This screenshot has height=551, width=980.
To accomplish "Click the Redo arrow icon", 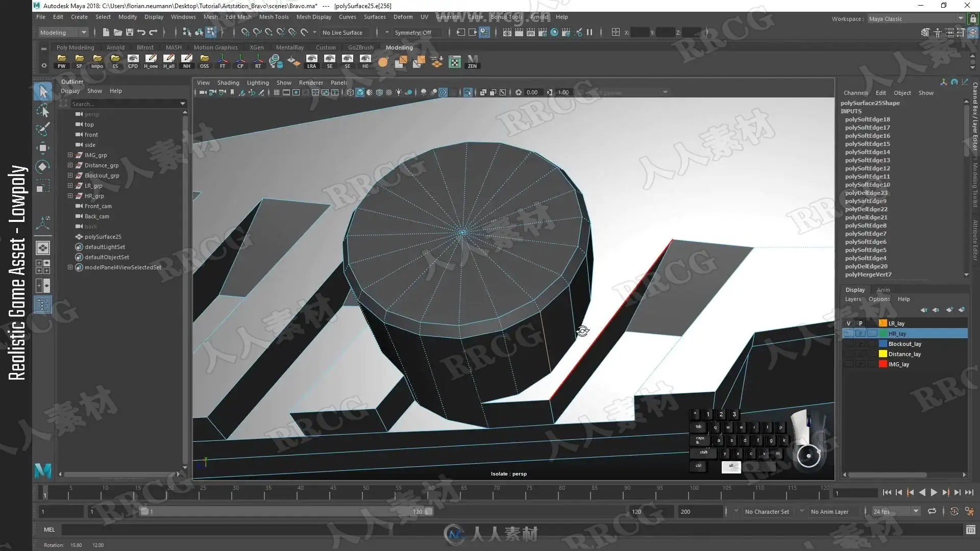I will [153, 32].
